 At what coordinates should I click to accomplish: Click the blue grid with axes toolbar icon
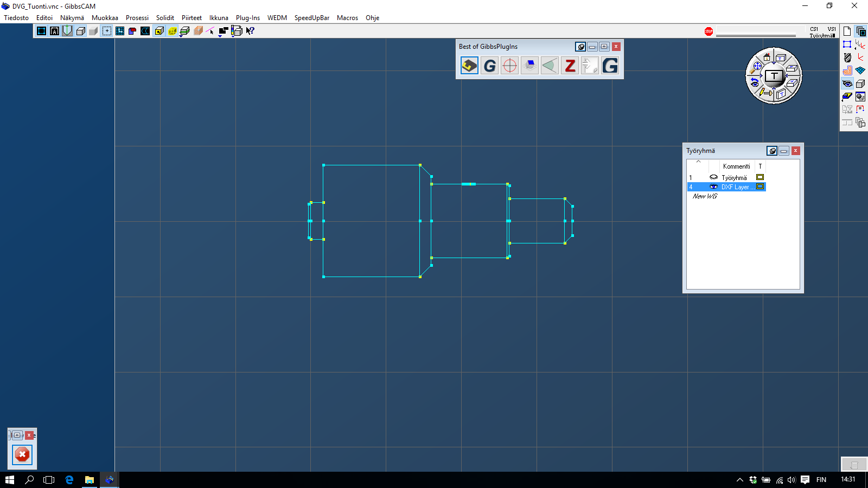pos(120,31)
